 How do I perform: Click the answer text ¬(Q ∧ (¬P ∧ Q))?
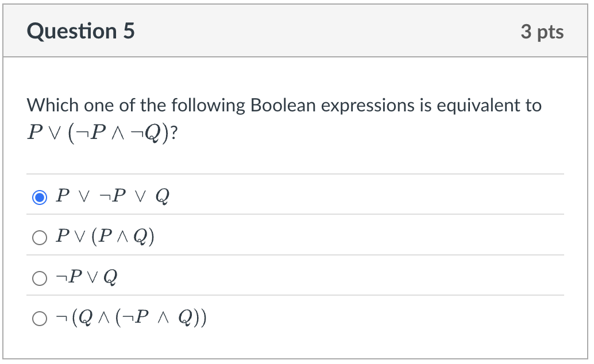(x=129, y=317)
